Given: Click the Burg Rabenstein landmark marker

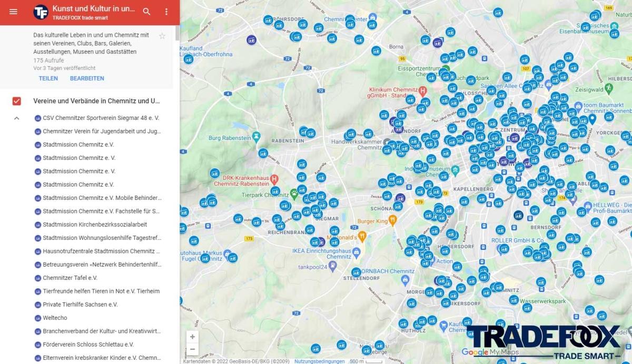Looking at the screenshot, I should [256, 137].
